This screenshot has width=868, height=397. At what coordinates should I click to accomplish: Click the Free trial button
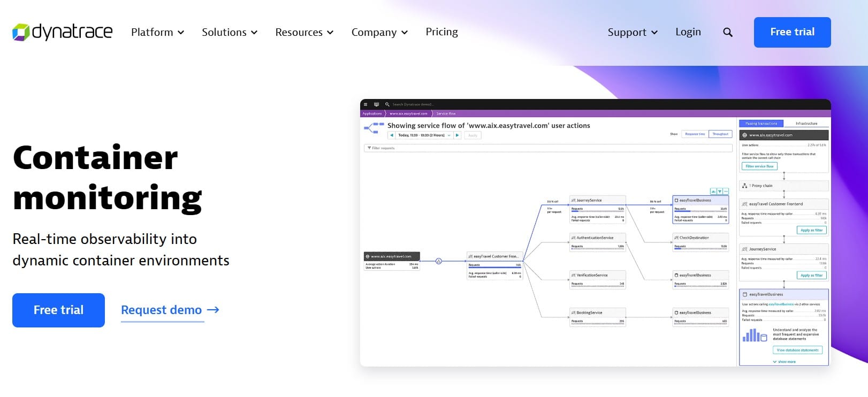(792, 32)
